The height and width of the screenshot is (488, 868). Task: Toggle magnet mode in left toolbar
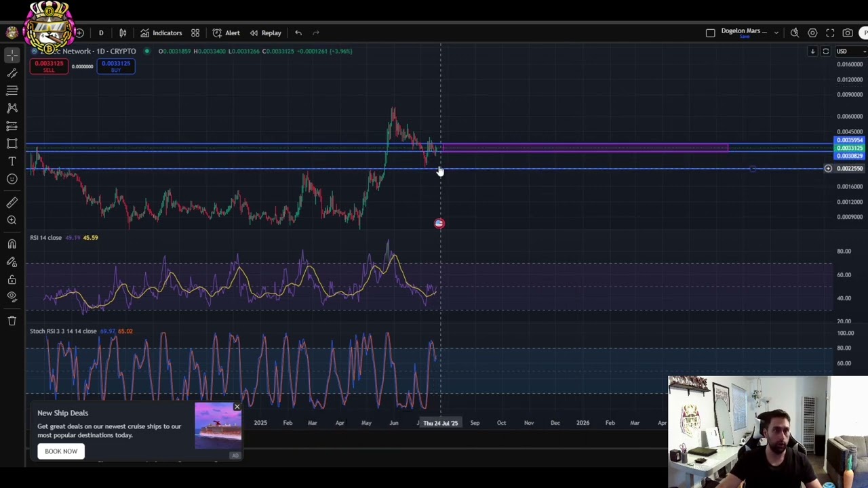click(x=12, y=244)
